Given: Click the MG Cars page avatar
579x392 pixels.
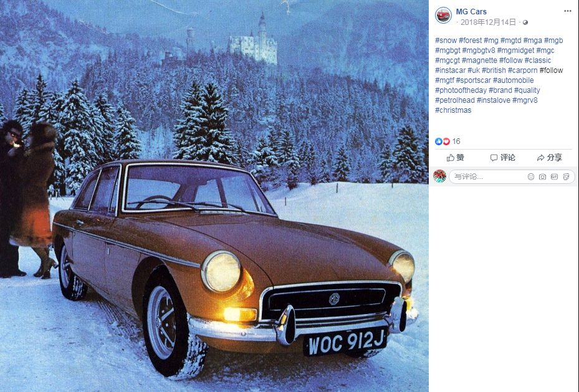Looking at the screenshot, I should coord(443,16).
